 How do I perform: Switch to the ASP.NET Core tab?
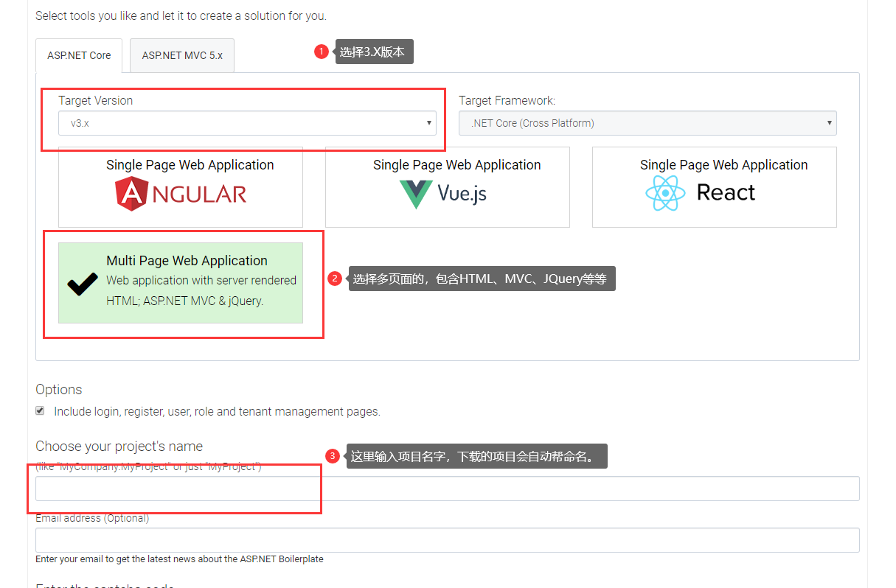click(79, 55)
